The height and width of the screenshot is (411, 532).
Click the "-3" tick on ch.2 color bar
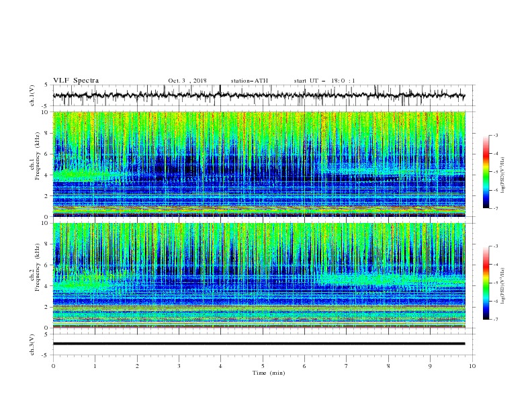pyautogui.click(x=496, y=246)
